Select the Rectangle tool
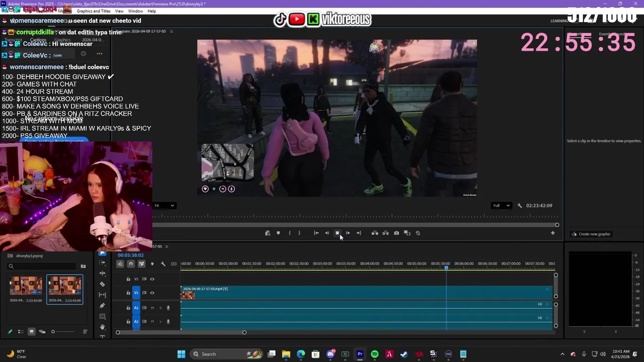Image resolution: width=644 pixels, height=362 pixels. tap(103, 316)
